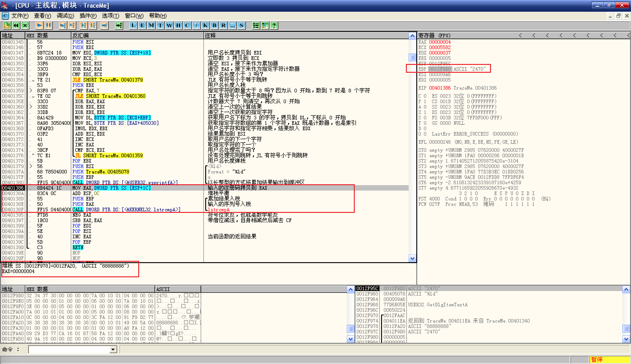Screen dimensions: 631x364
Task: Open the Memory map M window
Action: tap(151, 25)
